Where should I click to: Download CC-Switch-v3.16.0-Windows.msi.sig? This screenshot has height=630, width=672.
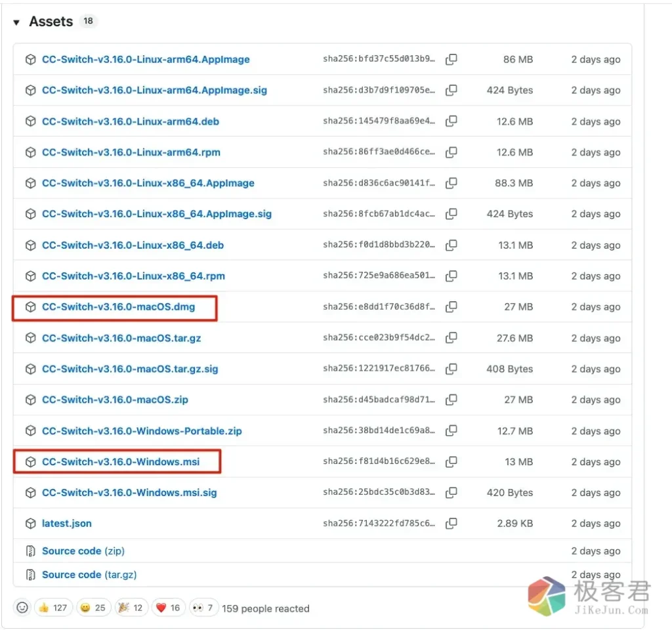[129, 492]
